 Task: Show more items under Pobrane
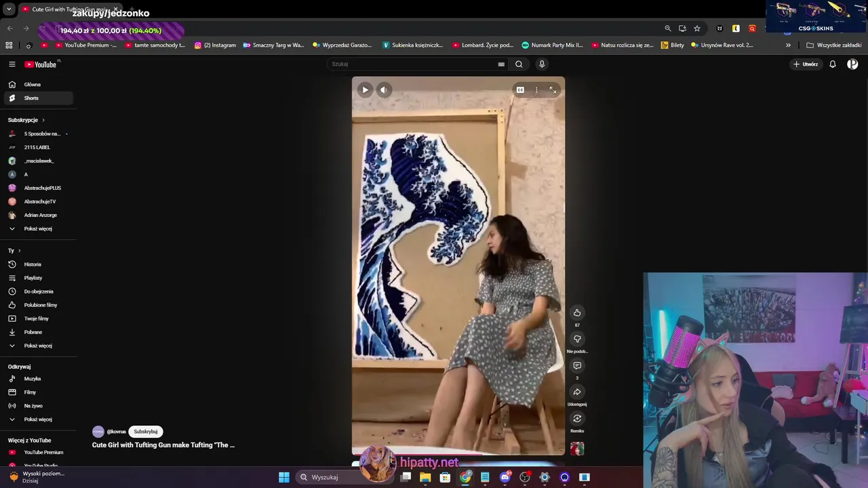pos(39,346)
